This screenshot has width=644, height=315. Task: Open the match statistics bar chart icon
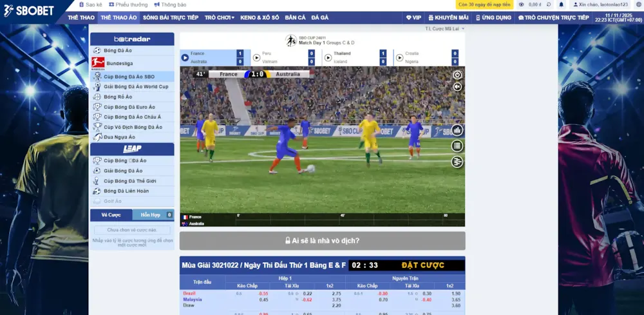pyautogui.click(x=457, y=130)
